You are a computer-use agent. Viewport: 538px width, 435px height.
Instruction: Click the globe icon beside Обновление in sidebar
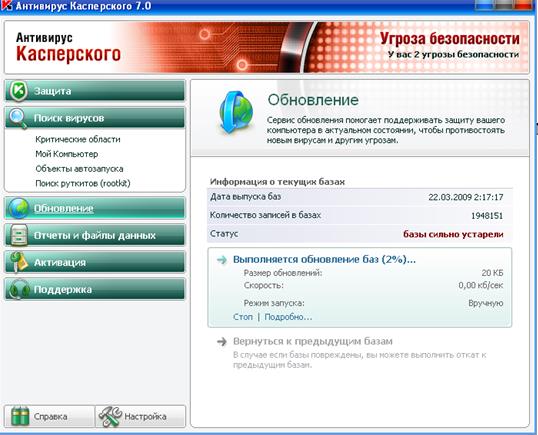[19, 208]
